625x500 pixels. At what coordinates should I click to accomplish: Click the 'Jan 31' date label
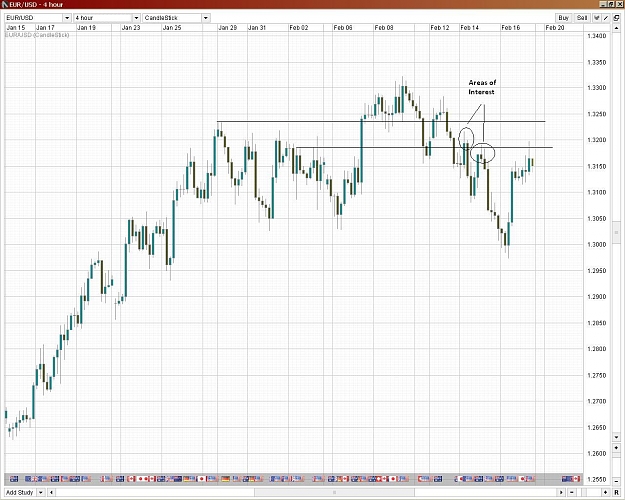pyautogui.click(x=257, y=28)
